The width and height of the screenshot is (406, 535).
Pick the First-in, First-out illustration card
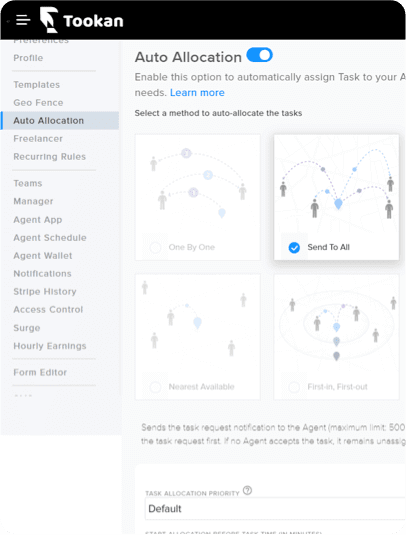(x=336, y=337)
